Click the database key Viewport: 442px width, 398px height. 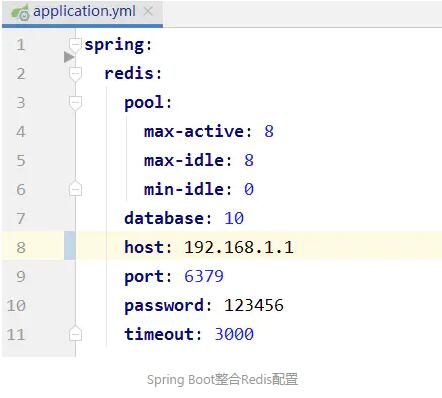pos(164,219)
